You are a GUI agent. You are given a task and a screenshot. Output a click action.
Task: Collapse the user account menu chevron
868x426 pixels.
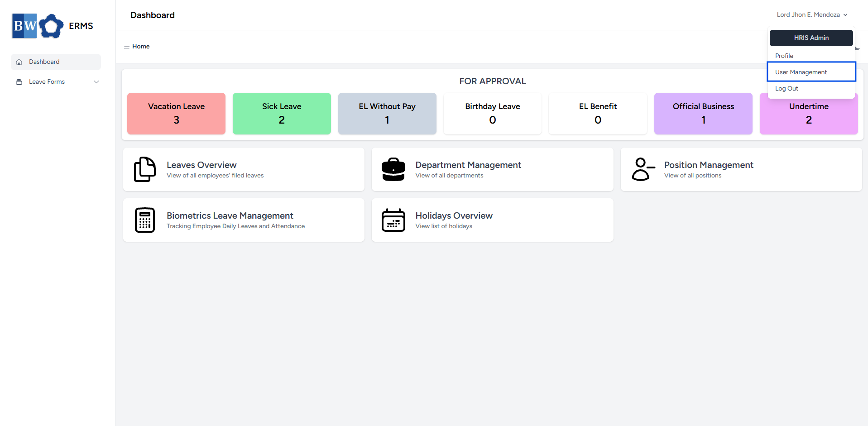click(846, 14)
